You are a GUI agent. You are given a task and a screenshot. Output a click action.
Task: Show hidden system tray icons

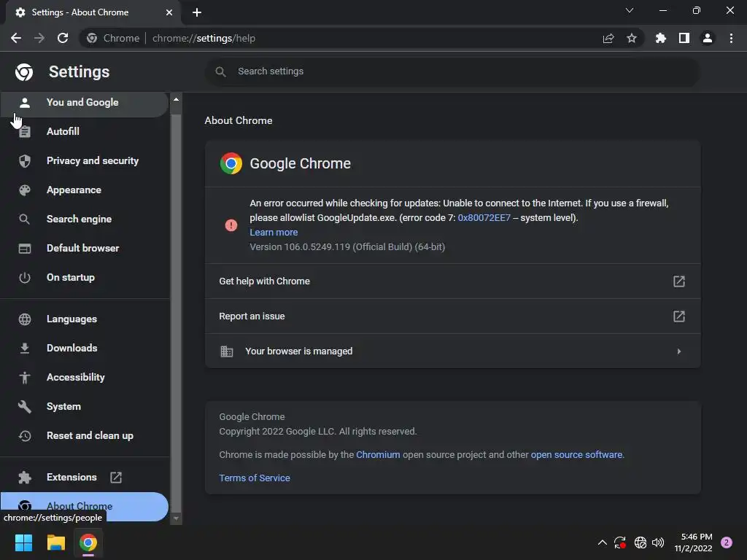[602, 542]
